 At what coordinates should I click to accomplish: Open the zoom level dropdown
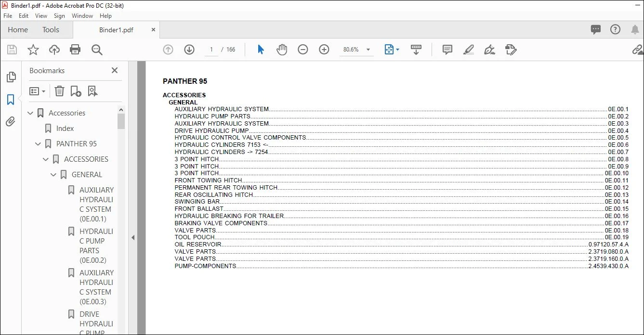pos(368,50)
